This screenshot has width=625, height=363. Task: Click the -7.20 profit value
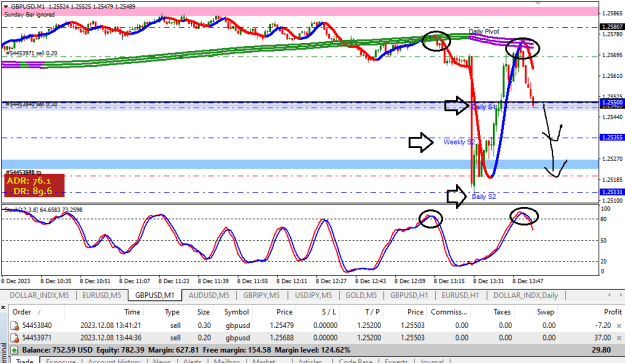pos(603,326)
